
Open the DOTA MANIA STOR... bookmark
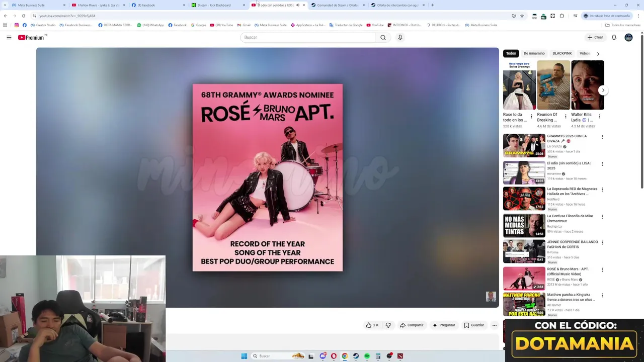click(115, 25)
